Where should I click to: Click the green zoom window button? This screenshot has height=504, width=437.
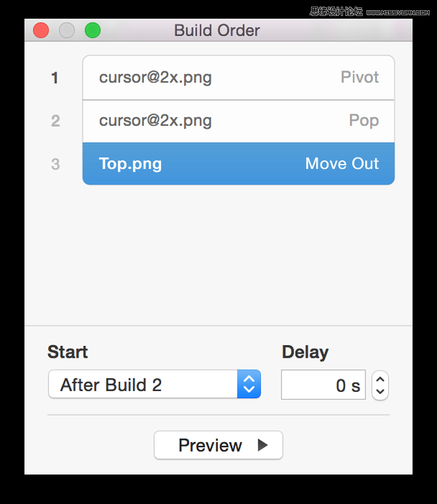pyautogui.click(x=92, y=30)
